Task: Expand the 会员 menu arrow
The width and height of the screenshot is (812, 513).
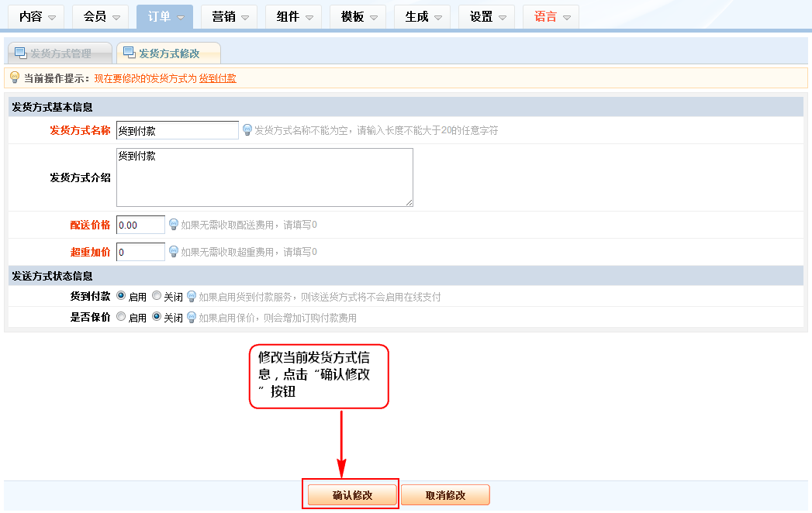Action: [x=116, y=17]
